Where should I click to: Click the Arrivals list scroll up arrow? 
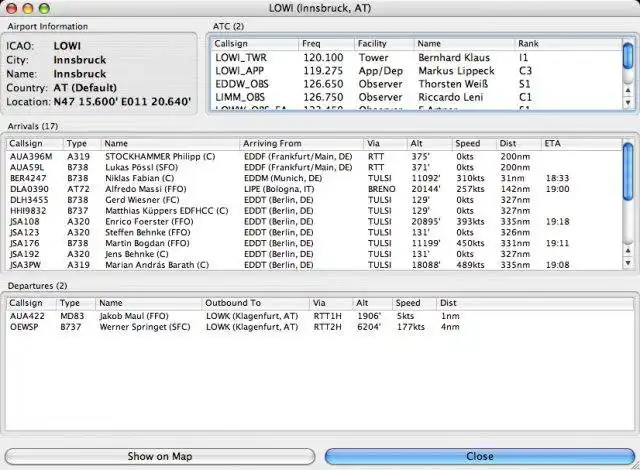(x=628, y=250)
